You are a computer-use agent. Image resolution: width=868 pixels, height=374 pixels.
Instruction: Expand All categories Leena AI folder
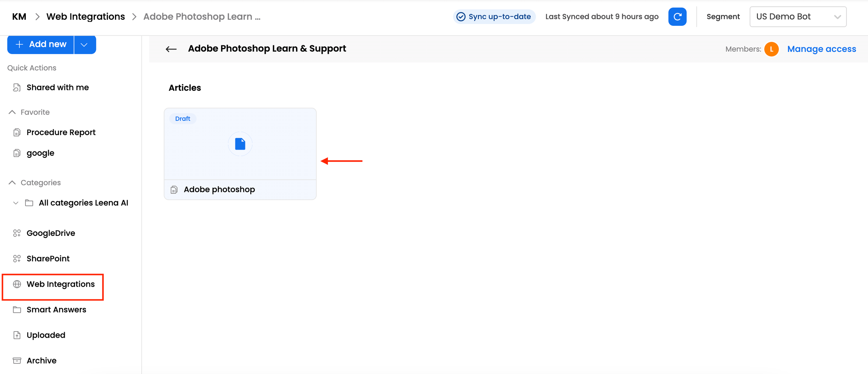[16, 203]
